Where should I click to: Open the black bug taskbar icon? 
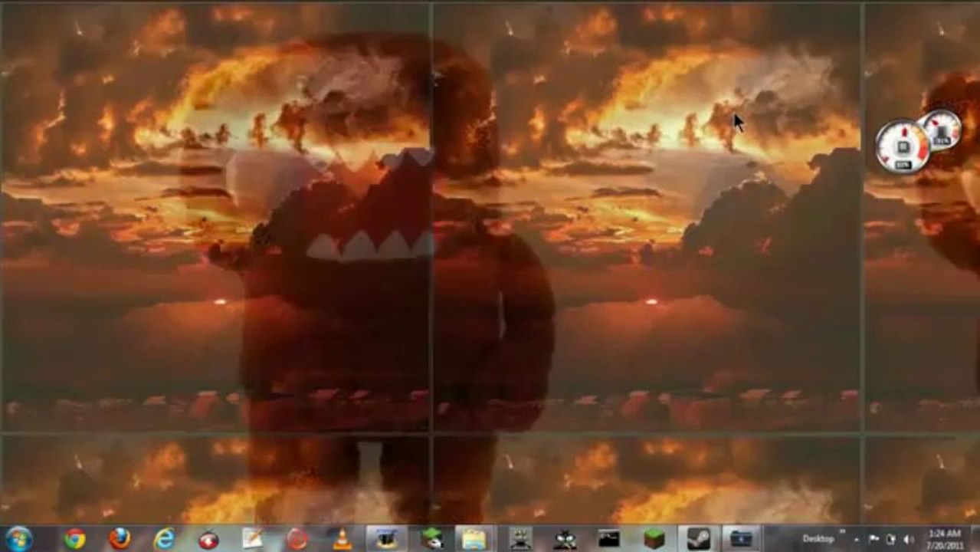click(565, 539)
